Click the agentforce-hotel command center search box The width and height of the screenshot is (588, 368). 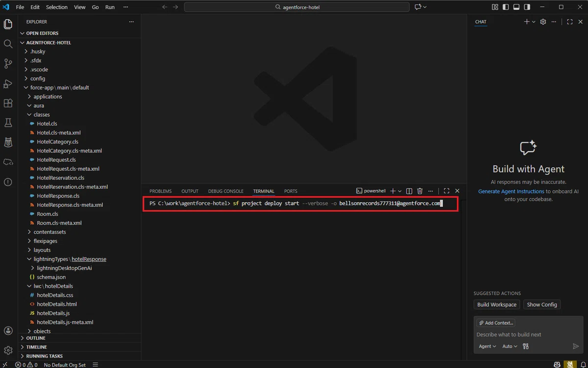point(297,7)
